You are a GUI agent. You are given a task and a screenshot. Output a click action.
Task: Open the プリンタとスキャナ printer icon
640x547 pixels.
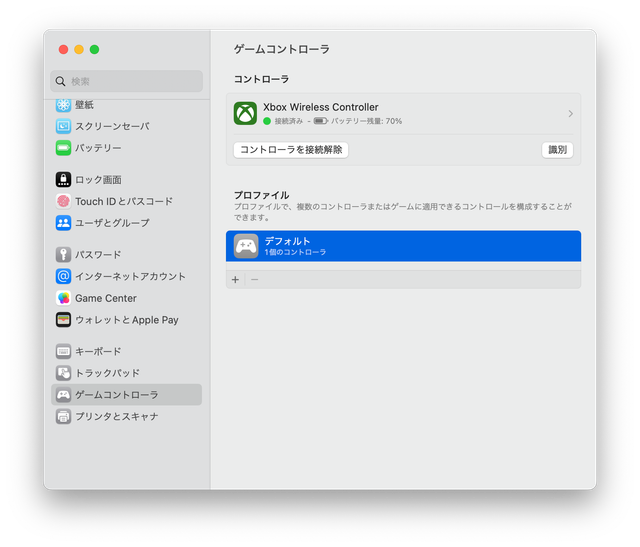[63, 416]
